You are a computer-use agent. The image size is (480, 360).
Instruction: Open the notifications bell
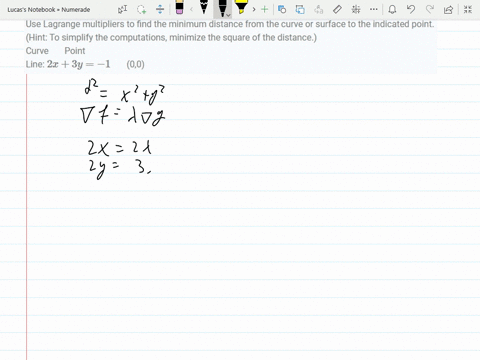tap(392, 9)
